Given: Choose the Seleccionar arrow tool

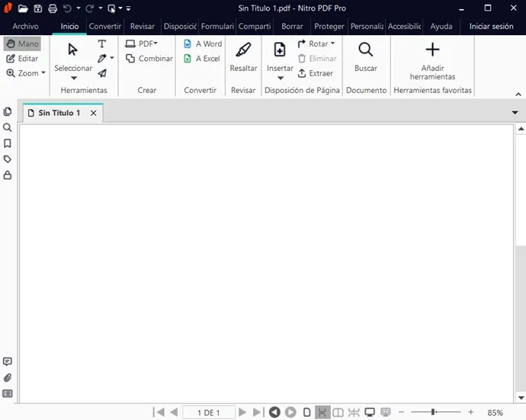Looking at the screenshot, I should 72,50.
